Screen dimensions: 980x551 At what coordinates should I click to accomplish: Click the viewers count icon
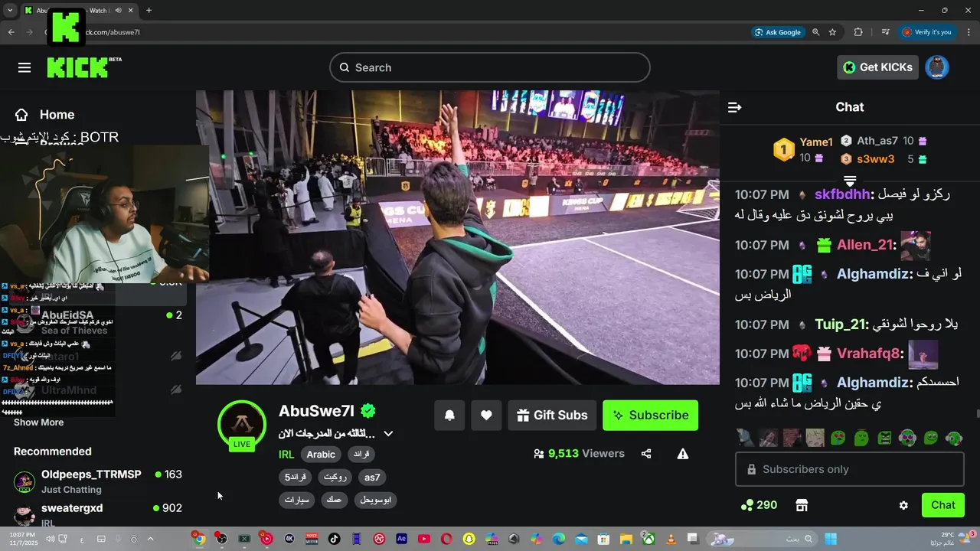tap(539, 454)
